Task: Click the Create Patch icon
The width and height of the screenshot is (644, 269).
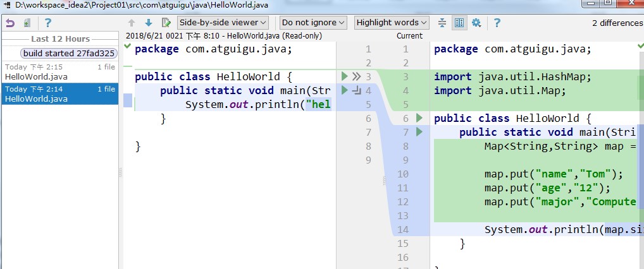Action: tap(27, 23)
